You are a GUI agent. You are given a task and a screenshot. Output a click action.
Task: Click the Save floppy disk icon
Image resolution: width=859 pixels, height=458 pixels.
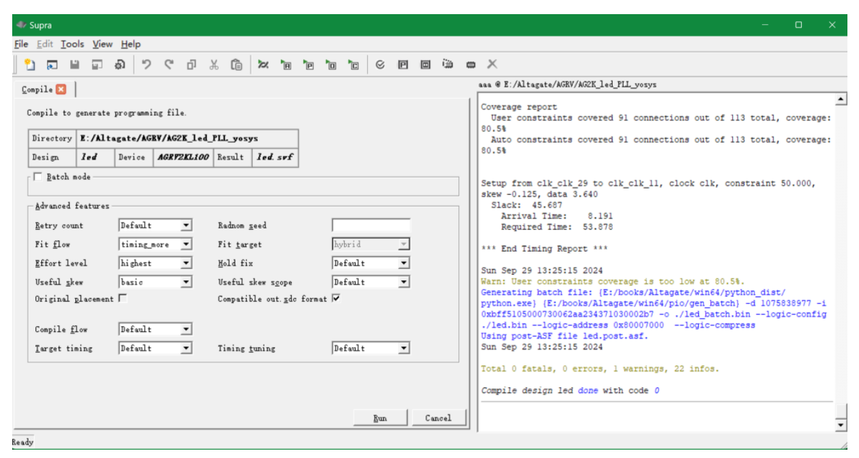pyautogui.click(x=75, y=65)
